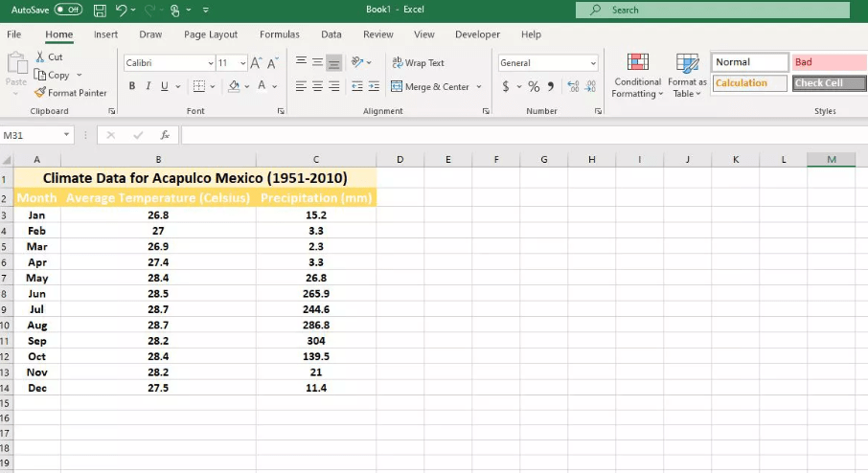868x473 pixels.
Task: Click the Search box
Action: pos(713,10)
